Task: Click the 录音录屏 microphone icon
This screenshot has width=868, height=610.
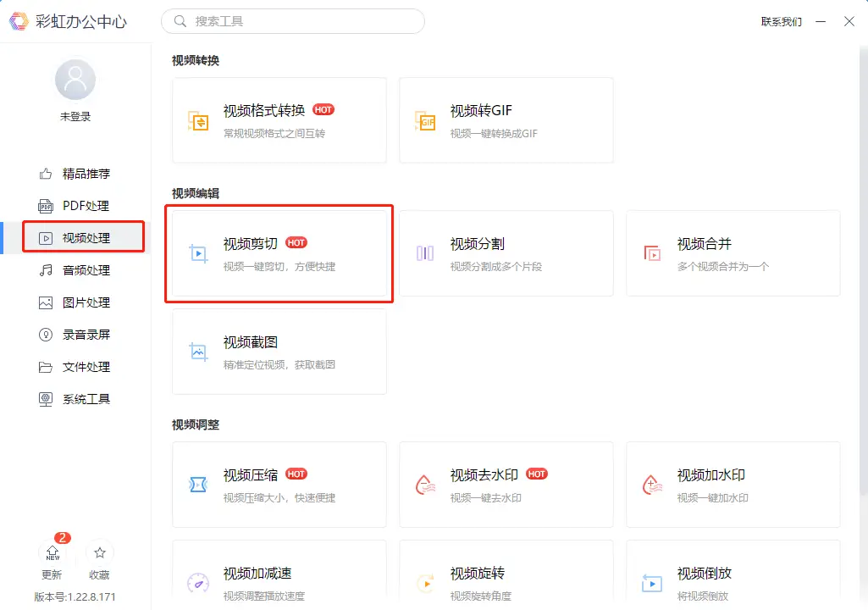Action: (x=46, y=335)
